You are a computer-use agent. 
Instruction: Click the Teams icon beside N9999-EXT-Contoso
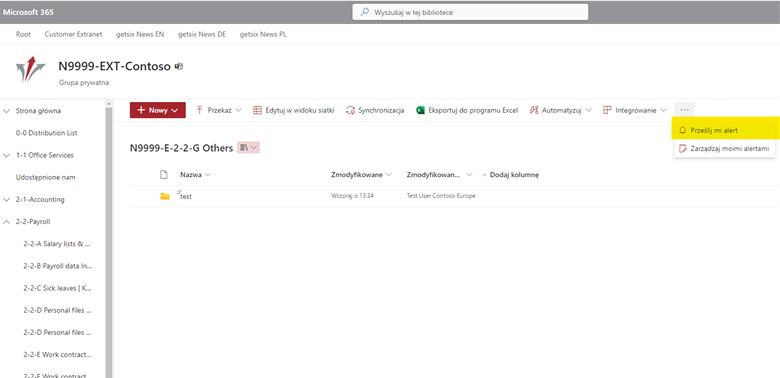[179, 66]
